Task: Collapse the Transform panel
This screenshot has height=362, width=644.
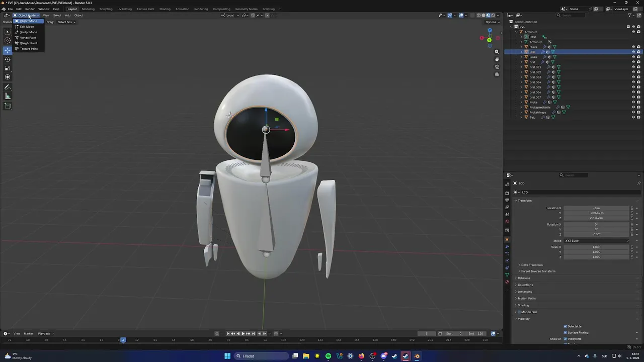Action: [524, 201]
